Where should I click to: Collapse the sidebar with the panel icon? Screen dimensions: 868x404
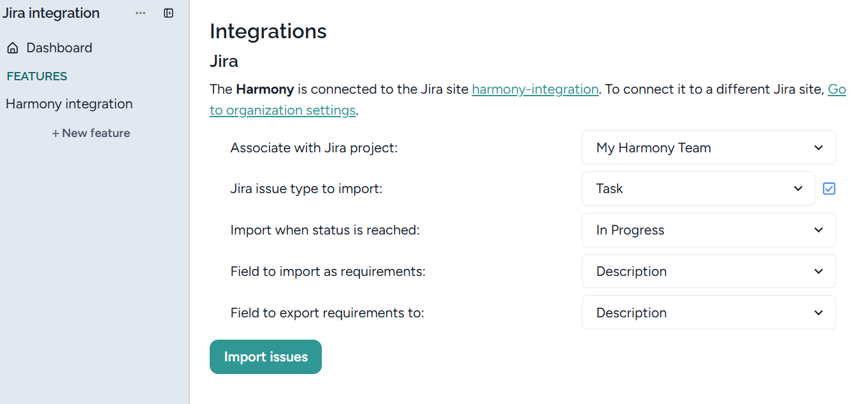coord(169,13)
